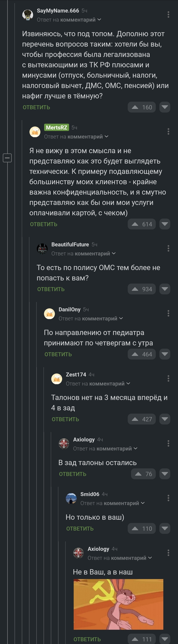178x644 pixels.
Task: Collapse the comment thread with minus box
Action: coord(7,158)
